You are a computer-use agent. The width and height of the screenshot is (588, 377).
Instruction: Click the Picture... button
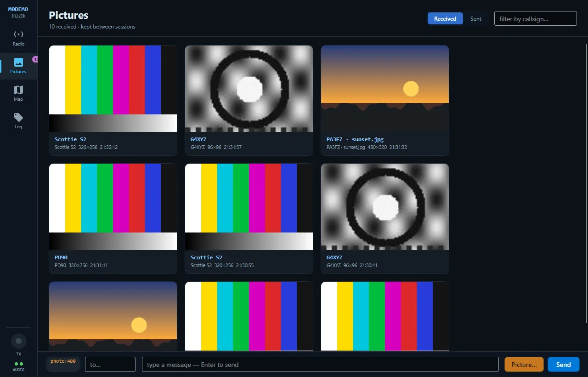pyautogui.click(x=524, y=364)
